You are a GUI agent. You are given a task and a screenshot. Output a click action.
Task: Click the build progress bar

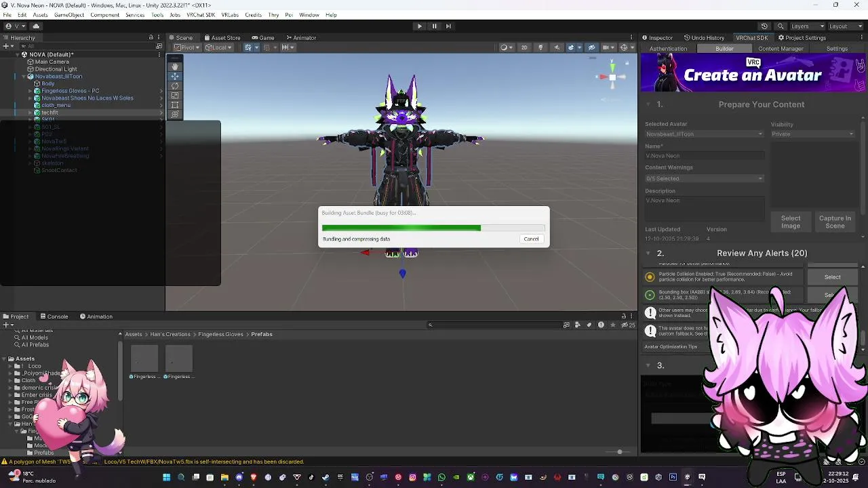click(433, 228)
